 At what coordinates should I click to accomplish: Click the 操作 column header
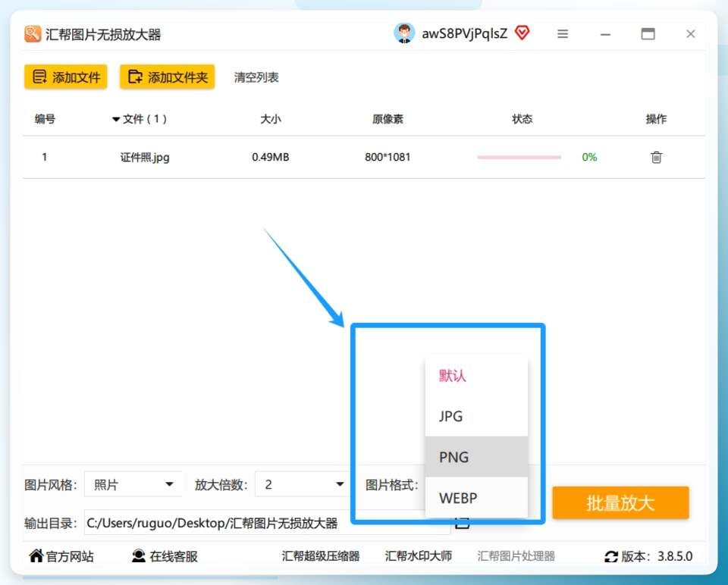[656, 119]
